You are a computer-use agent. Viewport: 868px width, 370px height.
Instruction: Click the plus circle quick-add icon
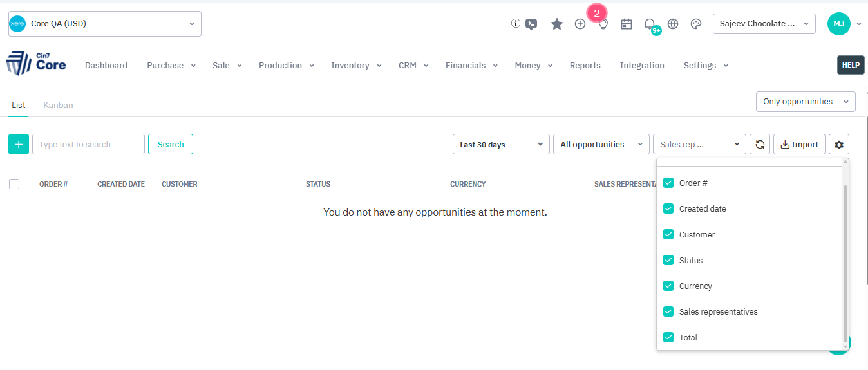580,24
